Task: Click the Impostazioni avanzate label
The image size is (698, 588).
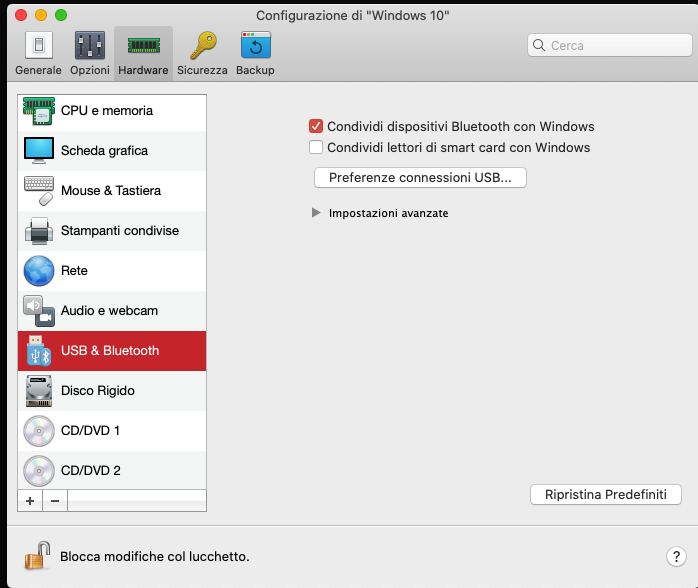Action: [x=389, y=213]
